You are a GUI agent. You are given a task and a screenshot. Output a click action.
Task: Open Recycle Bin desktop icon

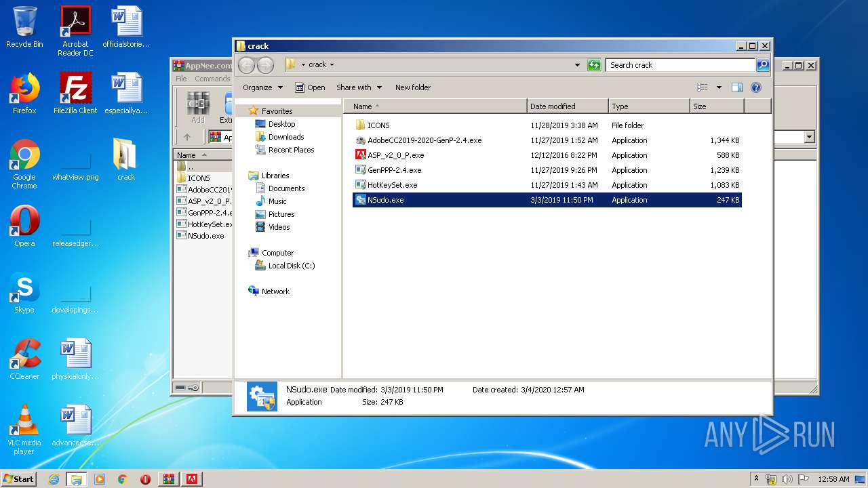[24, 28]
